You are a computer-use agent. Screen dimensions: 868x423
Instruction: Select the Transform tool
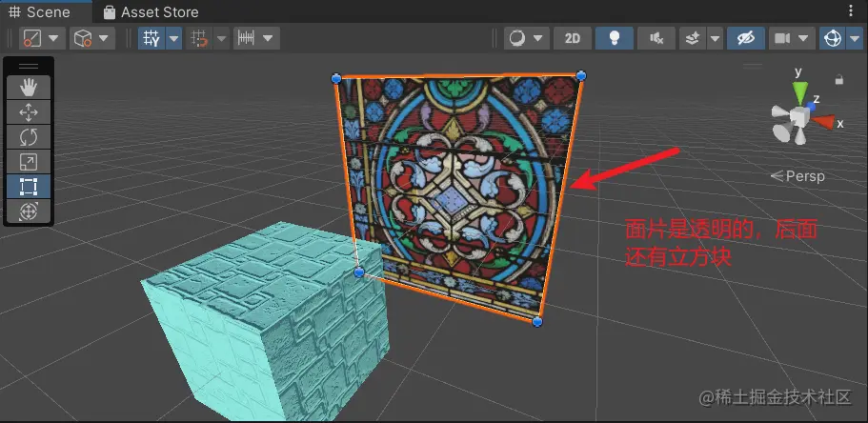point(29,211)
